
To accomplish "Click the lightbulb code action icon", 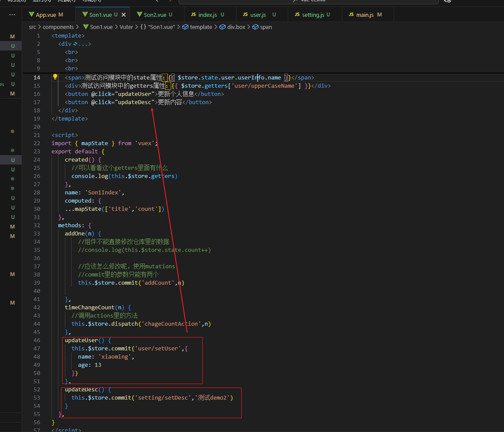I will [x=55, y=77].
